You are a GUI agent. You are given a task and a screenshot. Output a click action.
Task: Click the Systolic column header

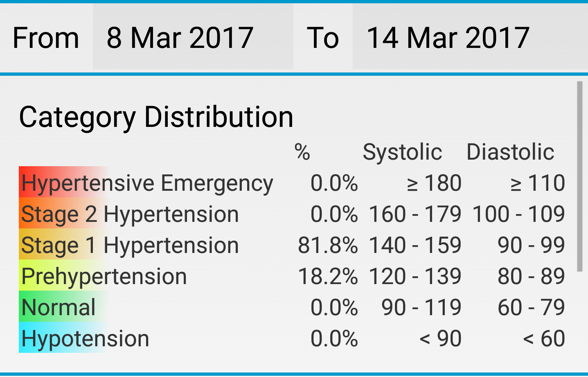point(402,152)
